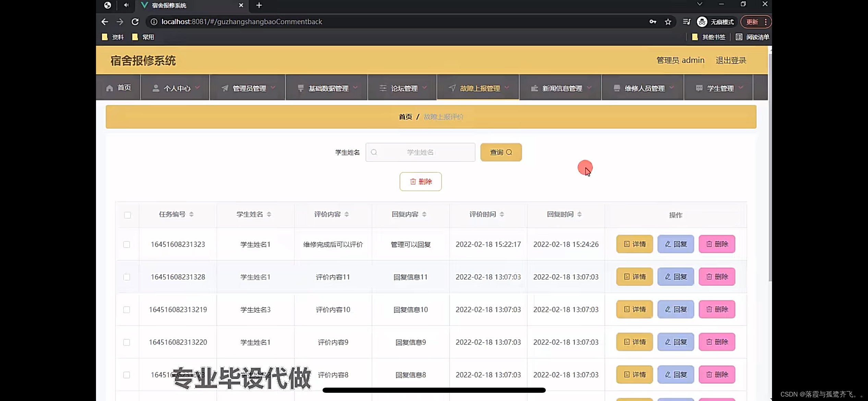This screenshot has height=401, width=868.
Task: Click 删除 for 评价内容9 row
Action: 717,342
